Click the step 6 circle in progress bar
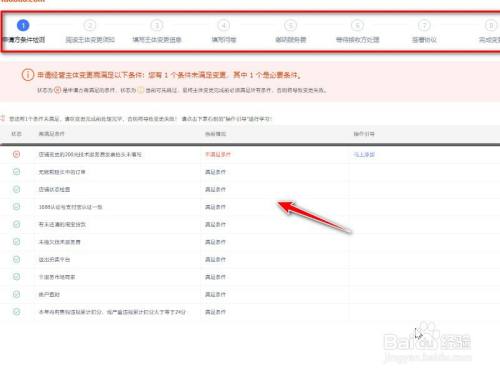 357,25
